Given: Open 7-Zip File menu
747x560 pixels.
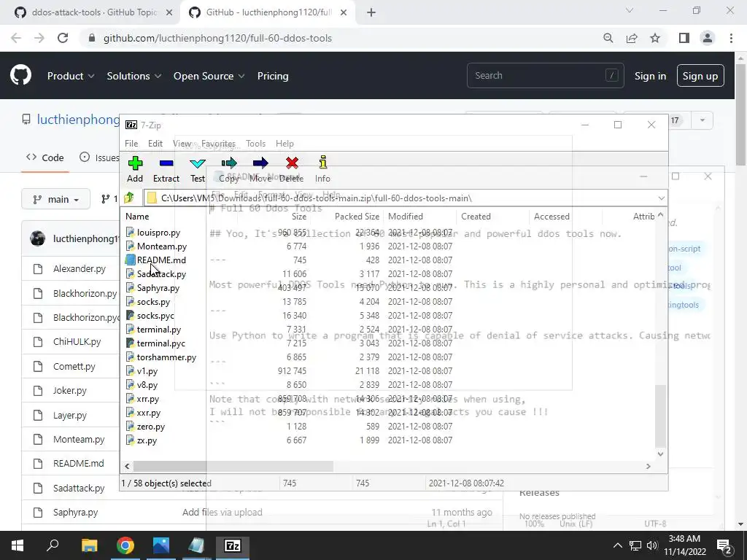Looking at the screenshot, I should (131, 144).
